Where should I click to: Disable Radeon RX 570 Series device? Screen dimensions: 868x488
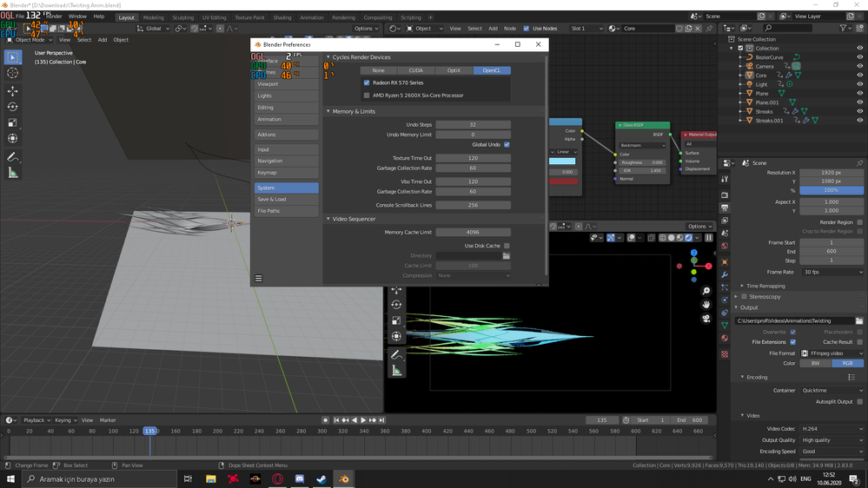(x=367, y=82)
